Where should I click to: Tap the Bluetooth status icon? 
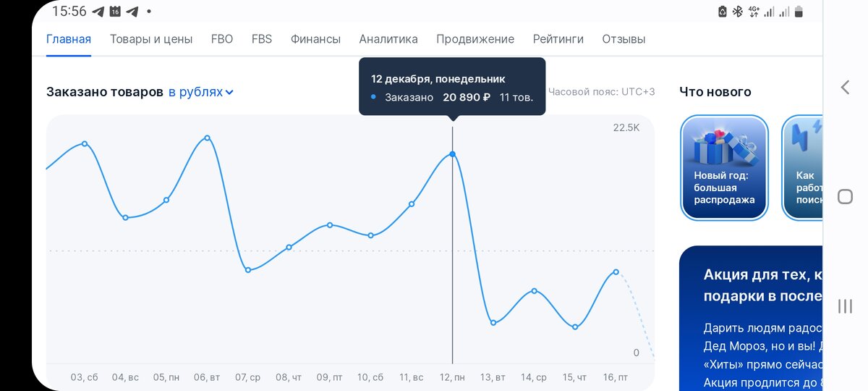(x=738, y=12)
